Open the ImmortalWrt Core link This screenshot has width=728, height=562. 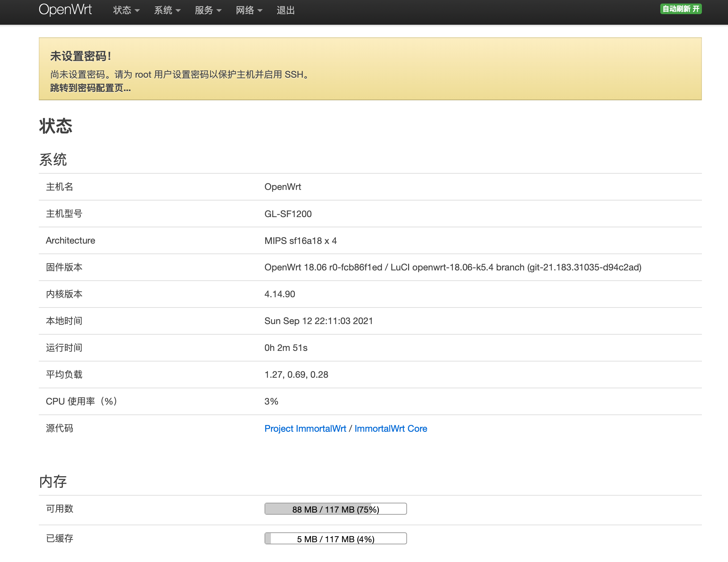tap(390, 429)
